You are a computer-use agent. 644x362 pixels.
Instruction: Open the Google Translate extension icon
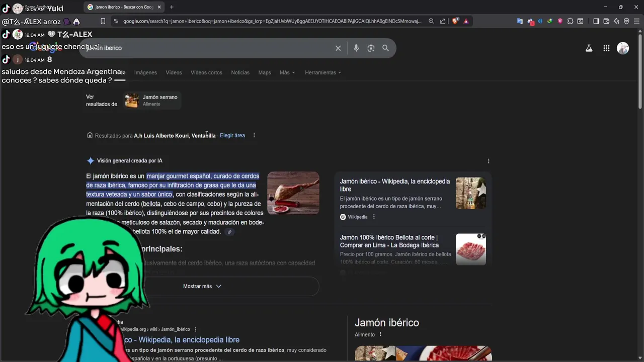pyautogui.click(x=520, y=21)
